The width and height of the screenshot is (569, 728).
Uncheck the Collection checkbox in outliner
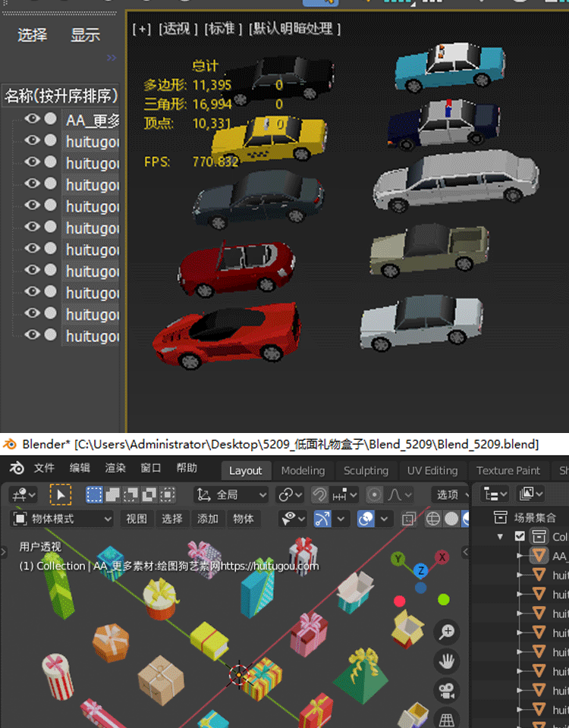coord(520,536)
